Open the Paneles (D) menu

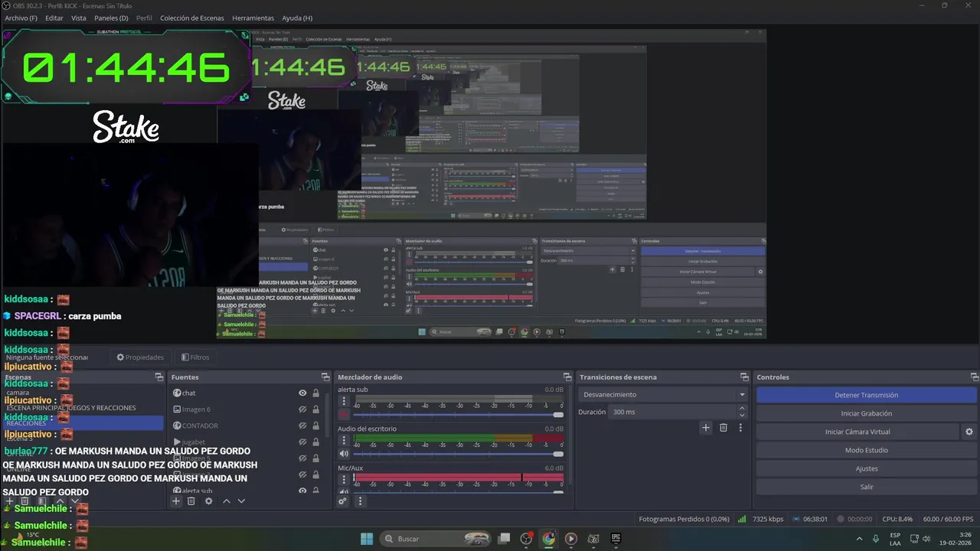click(x=111, y=18)
